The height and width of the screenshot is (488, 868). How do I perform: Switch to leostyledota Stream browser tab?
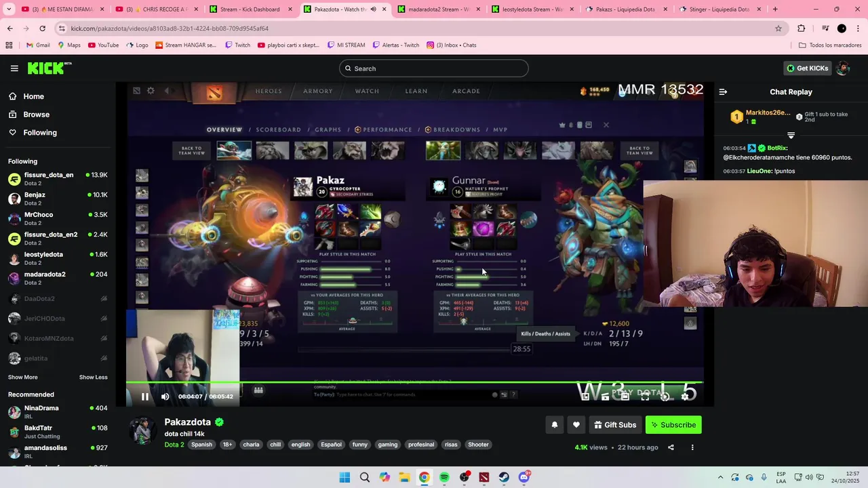click(533, 9)
